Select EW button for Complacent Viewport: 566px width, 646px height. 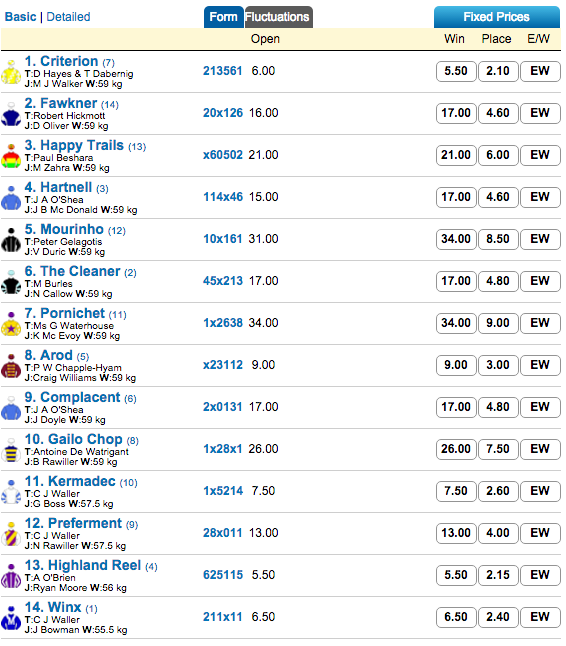pyautogui.click(x=540, y=407)
